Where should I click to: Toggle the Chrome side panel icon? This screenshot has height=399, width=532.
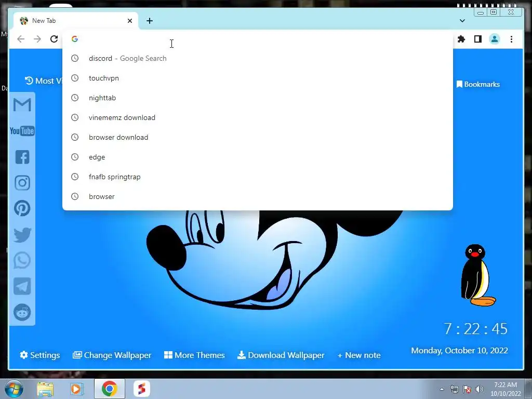pos(478,39)
